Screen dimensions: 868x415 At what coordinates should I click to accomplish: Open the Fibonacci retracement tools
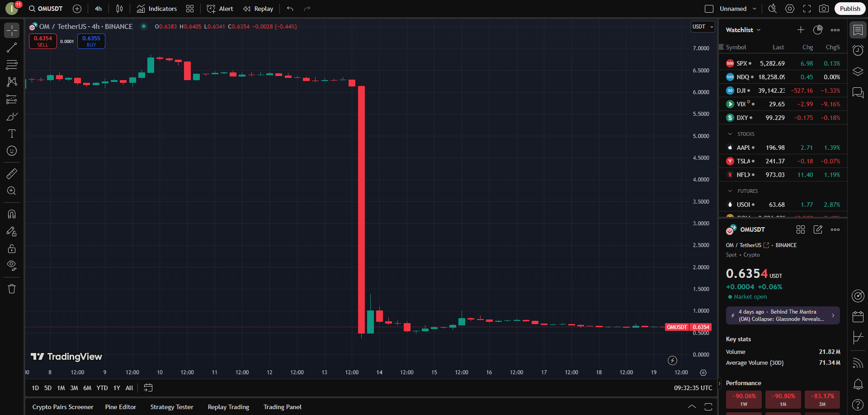(12, 65)
